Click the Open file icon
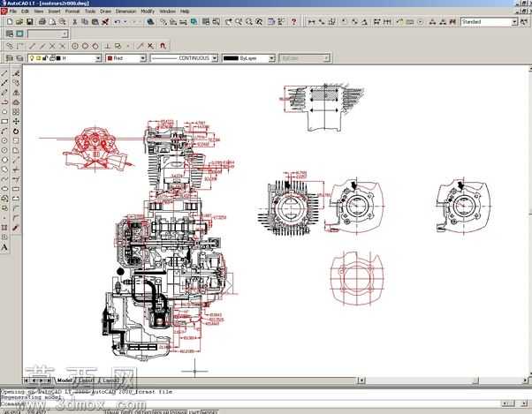Image resolution: width=532 pixels, height=414 pixels. 19,22
